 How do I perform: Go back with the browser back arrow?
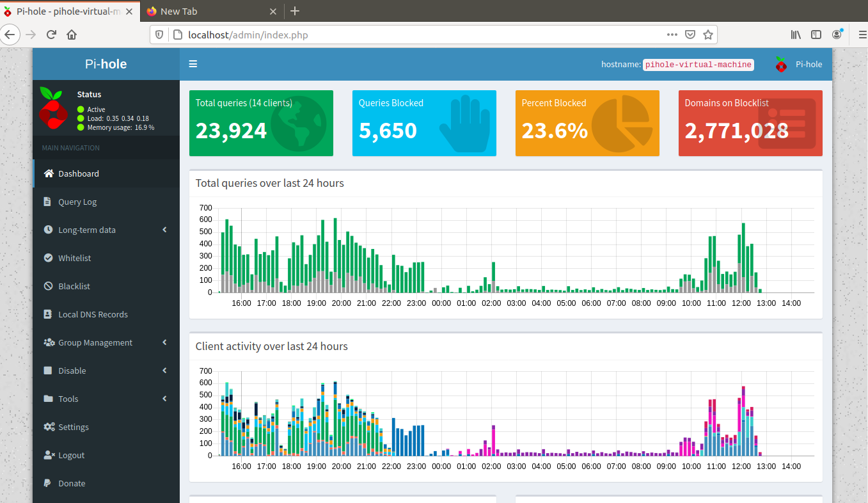[9, 35]
